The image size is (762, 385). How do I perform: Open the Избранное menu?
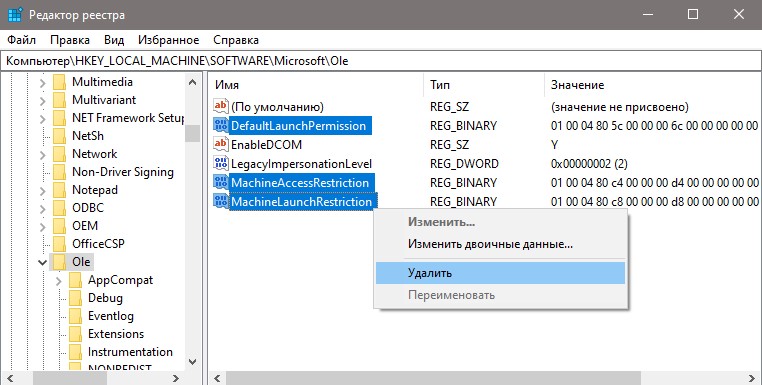point(168,40)
